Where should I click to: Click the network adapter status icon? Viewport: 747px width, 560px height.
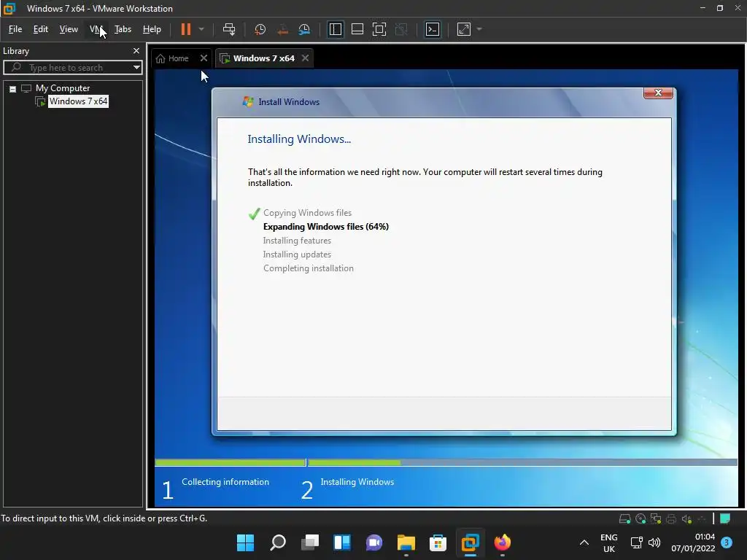coord(656,518)
